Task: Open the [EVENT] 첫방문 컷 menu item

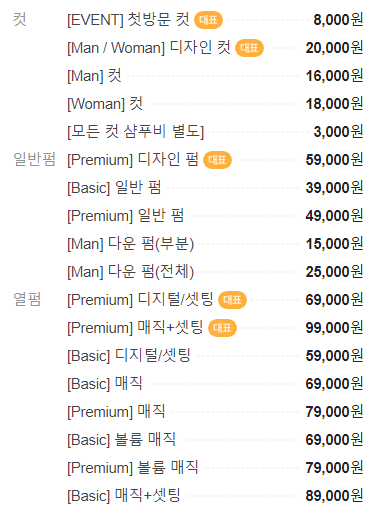Action: (128, 20)
